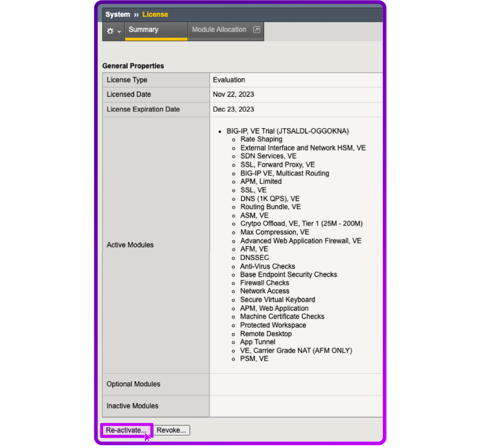Select the AFM, VE module

(254, 249)
